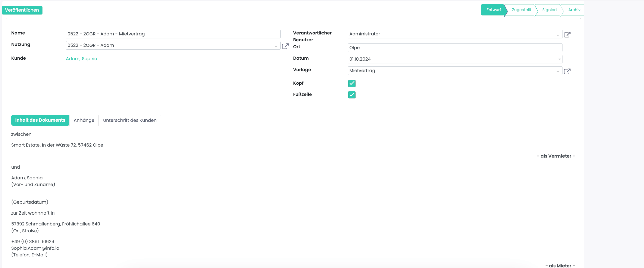
Task: Open the Anhänge tab
Action: tap(84, 120)
